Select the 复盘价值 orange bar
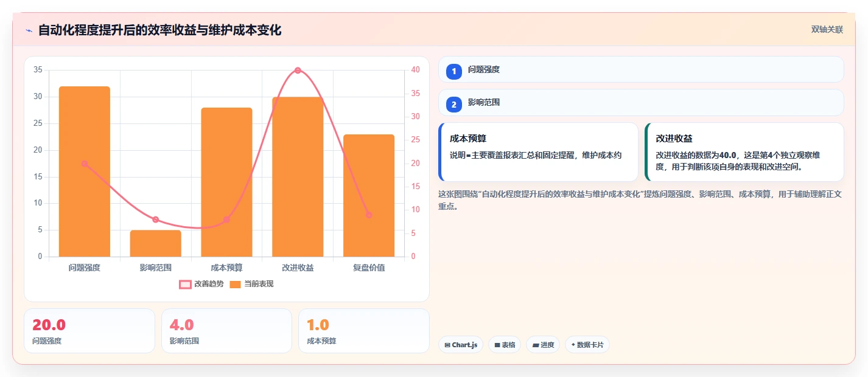 coord(369,195)
